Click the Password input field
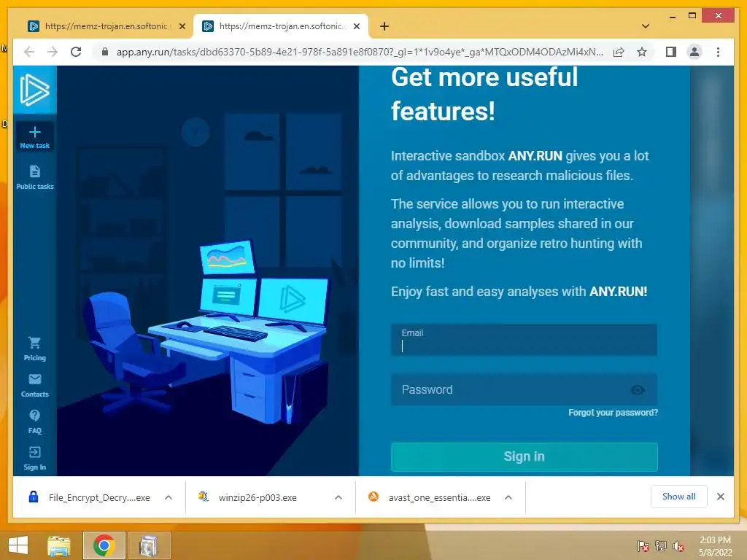Screen dimensions: 747x560 click(x=524, y=389)
